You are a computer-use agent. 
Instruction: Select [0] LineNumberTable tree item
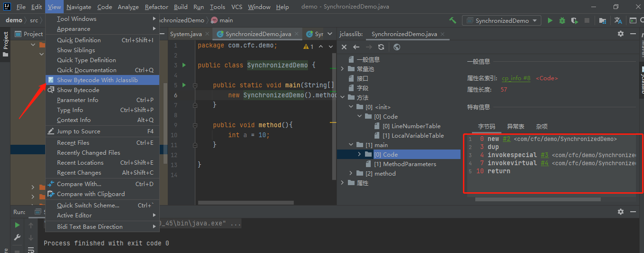[411, 126]
